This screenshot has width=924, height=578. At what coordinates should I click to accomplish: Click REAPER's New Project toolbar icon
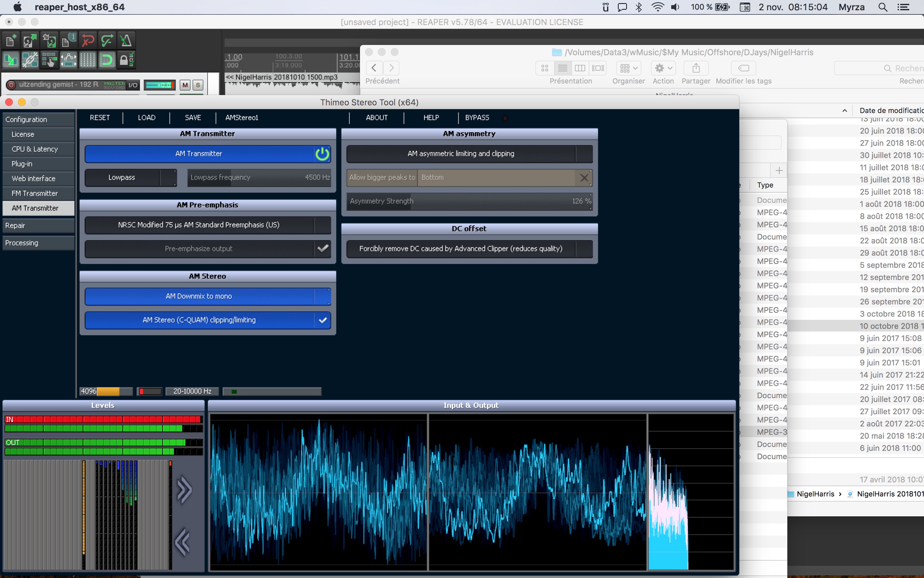tap(11, 40)
